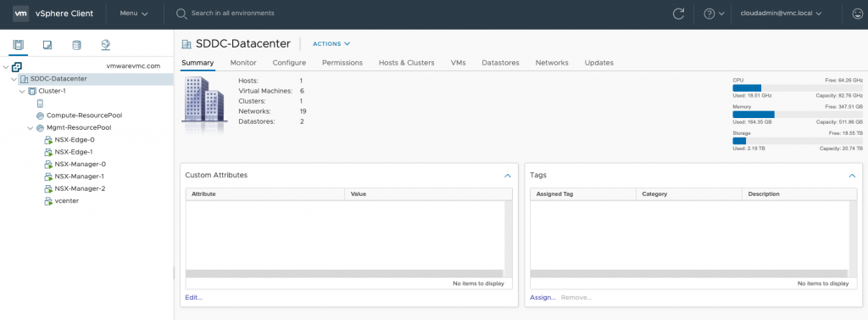Select Compute-ResourcePool in the tree
The width and height of the screenshot is (868, 320).
point(84,115)
